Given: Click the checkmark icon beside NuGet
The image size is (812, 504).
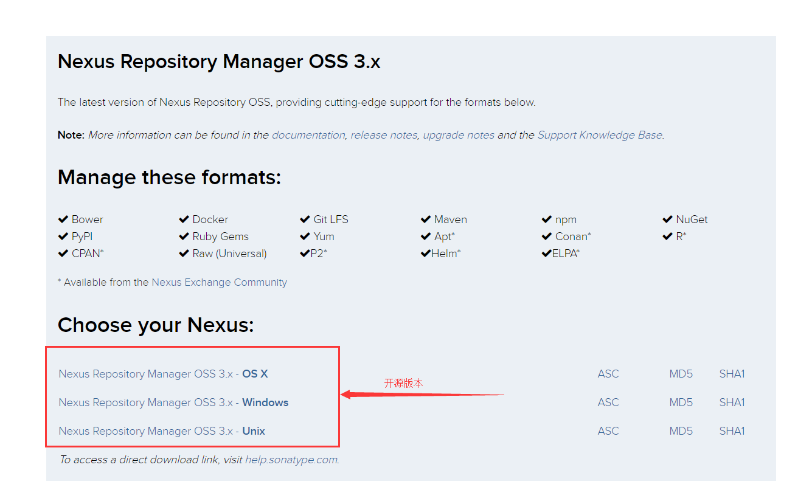Looking at the screenshot, I should [x=667, y=219].
